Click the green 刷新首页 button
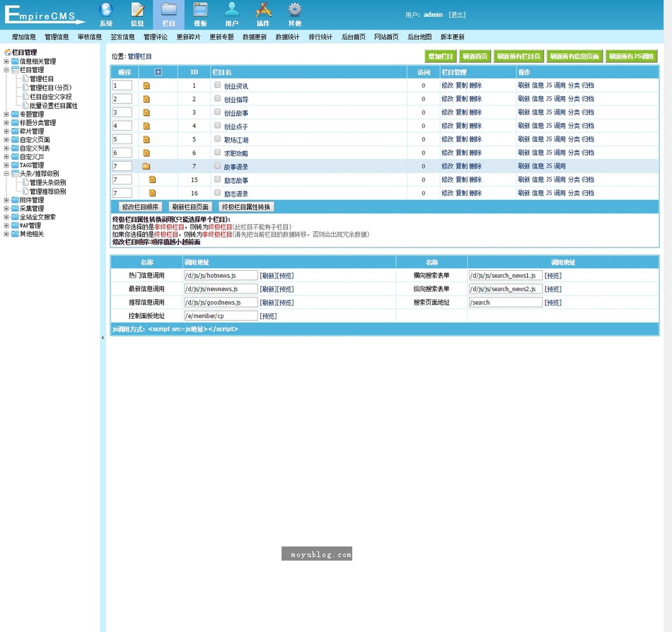 point(475,56)
